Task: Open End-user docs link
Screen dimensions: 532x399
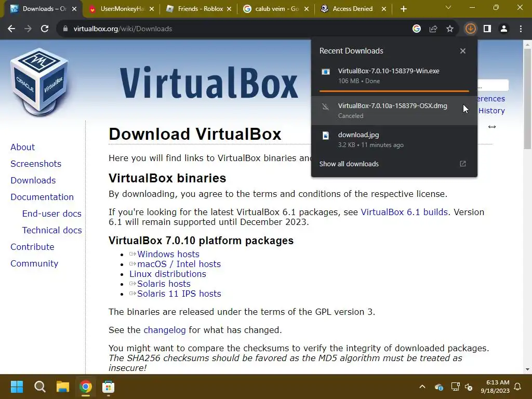Action: tap(52, 214)
